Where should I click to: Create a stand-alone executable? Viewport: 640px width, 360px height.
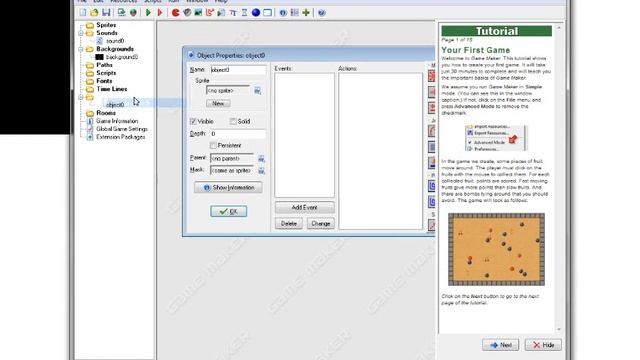click(121, 13)
